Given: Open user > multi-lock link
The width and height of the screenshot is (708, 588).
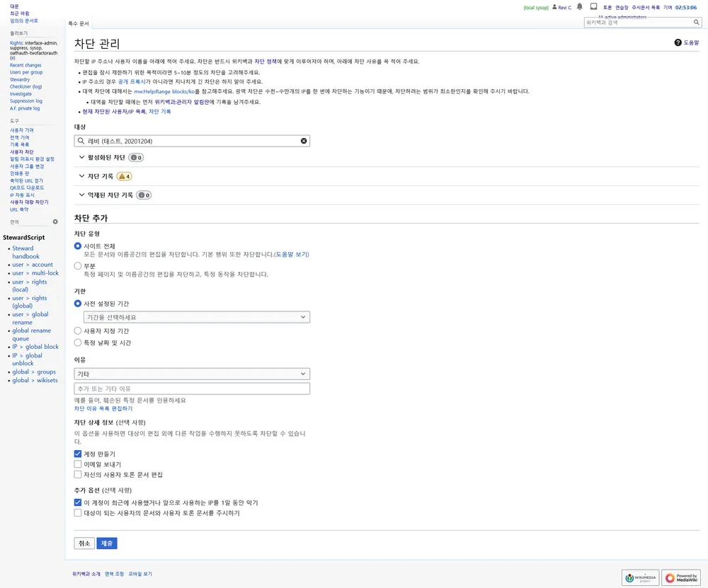Looking at the screenshot, I should pyautogui.click(x=35, y=273).
